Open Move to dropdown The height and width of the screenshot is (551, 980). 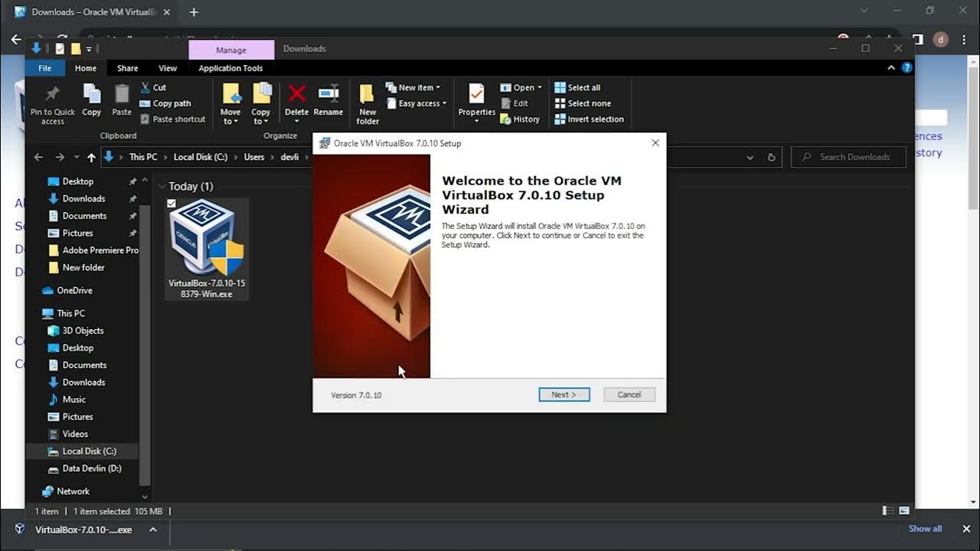coord(230,104)
